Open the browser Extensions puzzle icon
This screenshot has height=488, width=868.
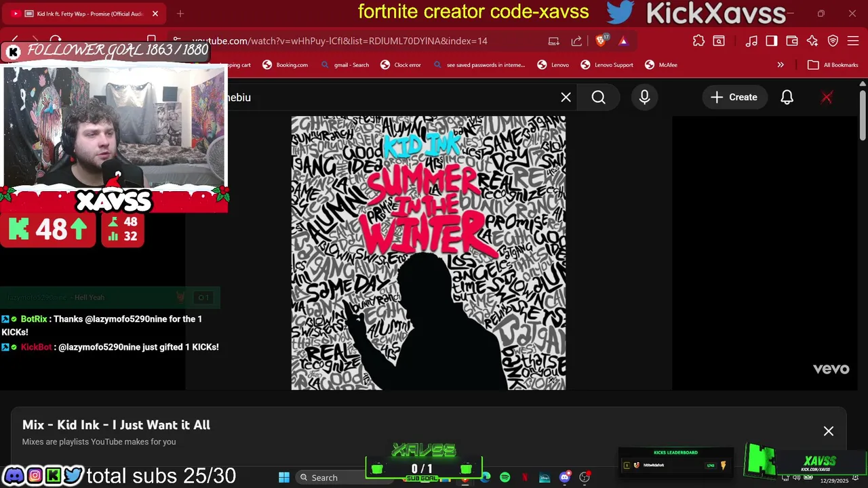(x=698, y=41)
